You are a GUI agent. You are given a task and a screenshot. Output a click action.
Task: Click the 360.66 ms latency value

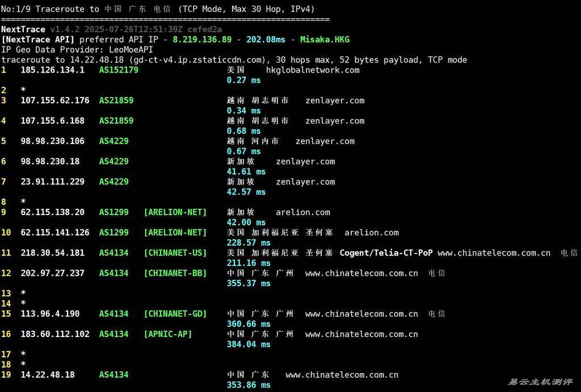pyautogui.click(x=249, y=324)
